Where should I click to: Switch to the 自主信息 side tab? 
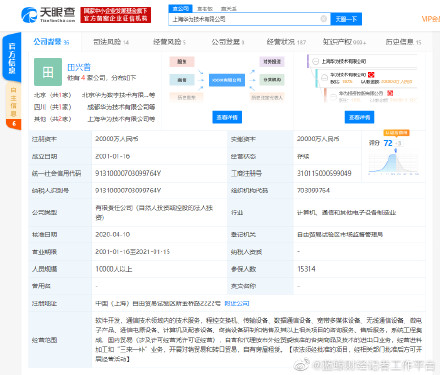(x=13, y=101)
